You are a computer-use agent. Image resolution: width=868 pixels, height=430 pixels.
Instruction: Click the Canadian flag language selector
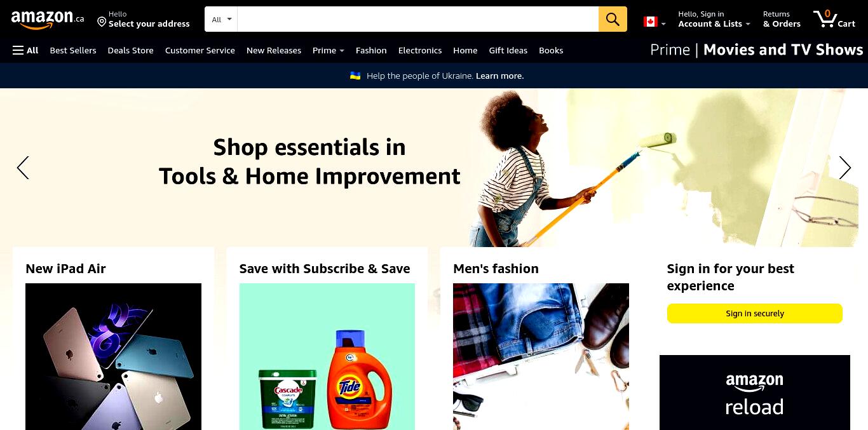point(654,22)
